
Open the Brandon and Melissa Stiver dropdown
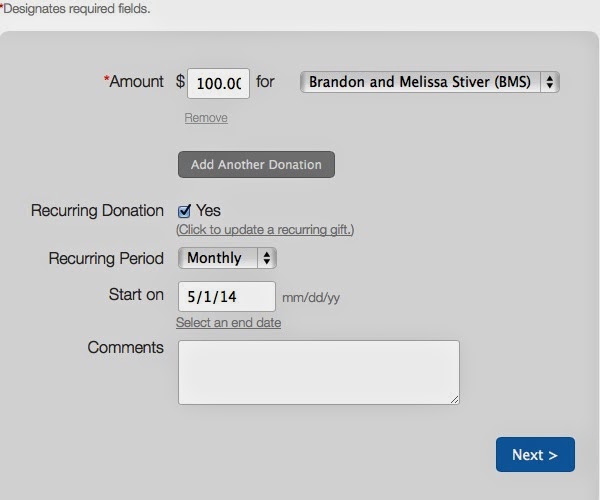point(430,82)
